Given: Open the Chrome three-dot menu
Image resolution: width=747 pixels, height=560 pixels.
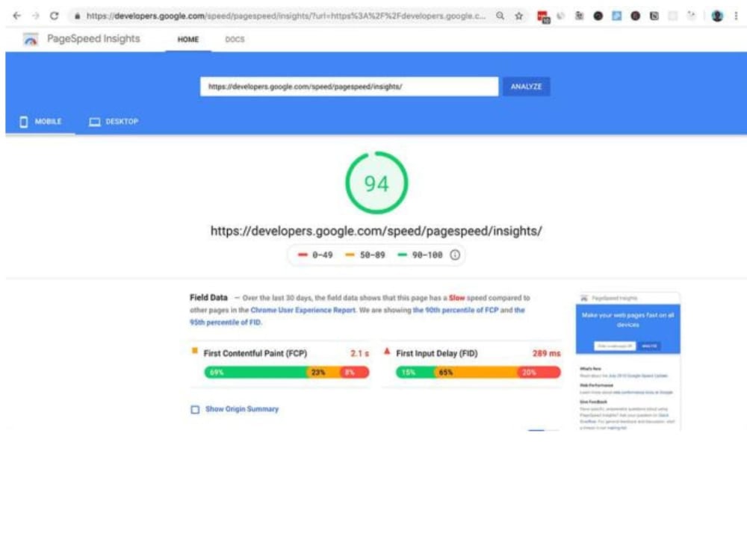Looking at the screenshot, I should tap(736, 16).
